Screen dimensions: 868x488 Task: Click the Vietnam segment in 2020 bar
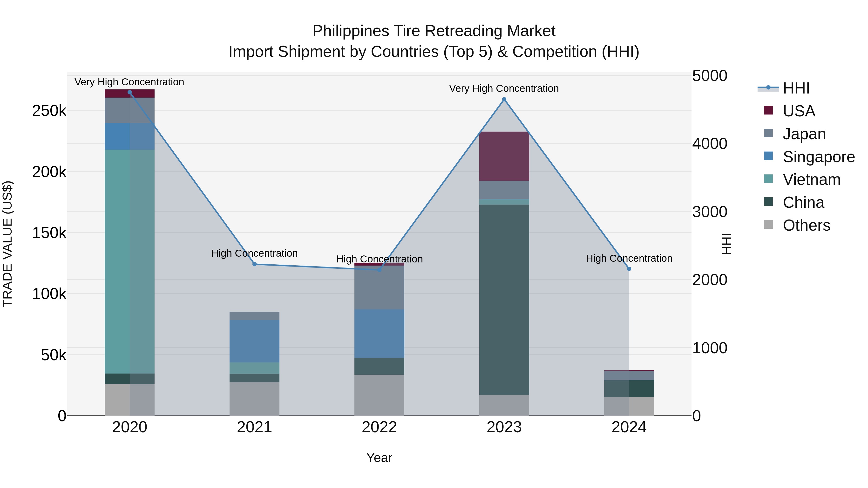(x=130, y=262)
